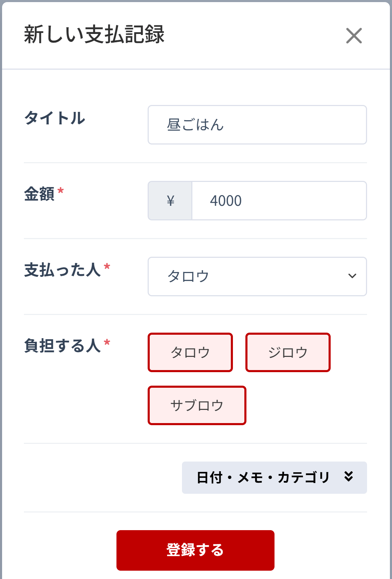Toggle サブロウ in the burden sharers
The height and width of the screenshot is (579, 392).
pos(197,405)
